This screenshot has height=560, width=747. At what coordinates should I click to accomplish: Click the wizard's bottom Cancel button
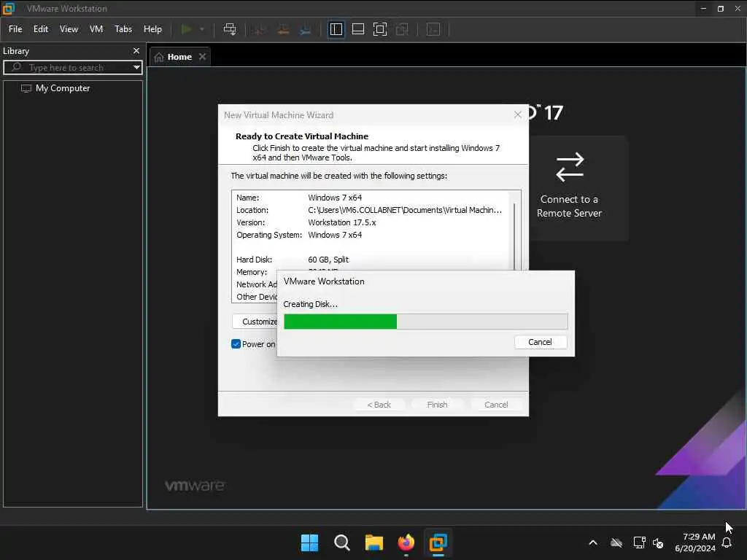pyautogui.click(x=496, y=404)
